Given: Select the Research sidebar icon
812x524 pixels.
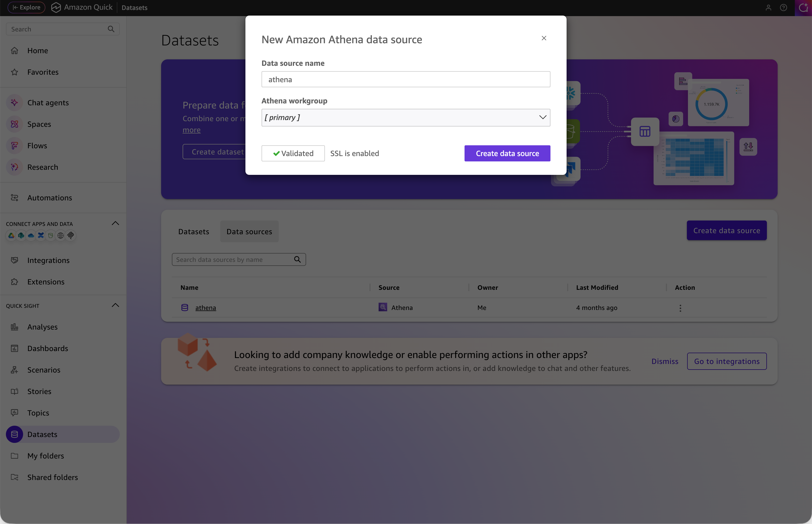Looking at the screenshot, I should point(14,167).
